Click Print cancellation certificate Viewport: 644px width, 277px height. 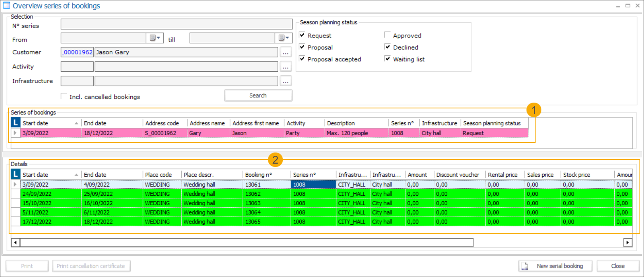pos(91,266)
